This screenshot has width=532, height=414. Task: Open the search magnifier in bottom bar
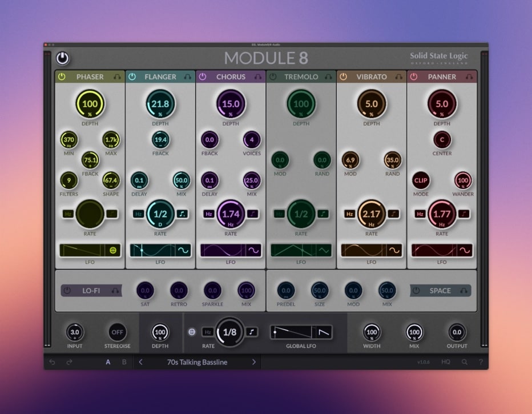465,362
